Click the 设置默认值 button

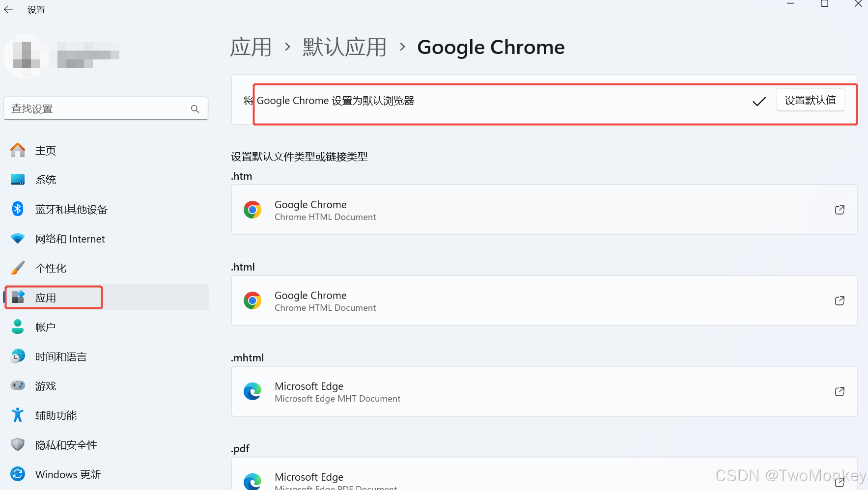tap(811, 100)
